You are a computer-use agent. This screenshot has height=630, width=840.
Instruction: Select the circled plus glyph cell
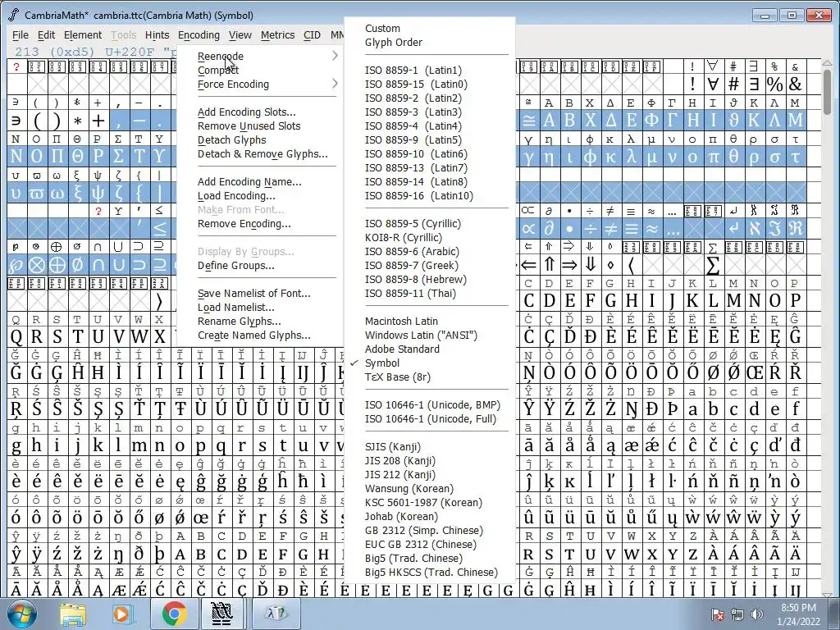57,265
